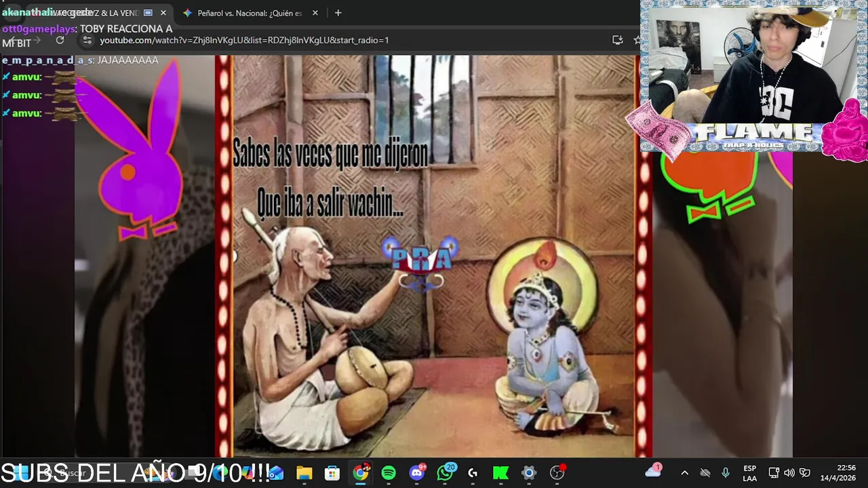Click the install/cast screen icon in address bar
The width and height of the screenshot is (868, 488).
(617, 40)
